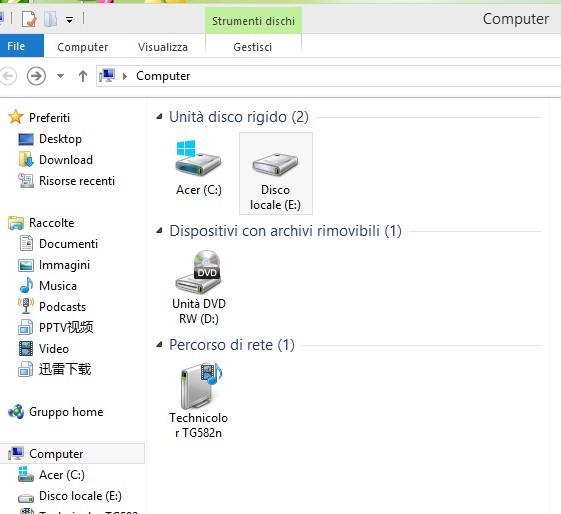The width and height of the screenshot is (561, 514).
Task: Switch to the Computer ribbon tab
Action: 83,47
